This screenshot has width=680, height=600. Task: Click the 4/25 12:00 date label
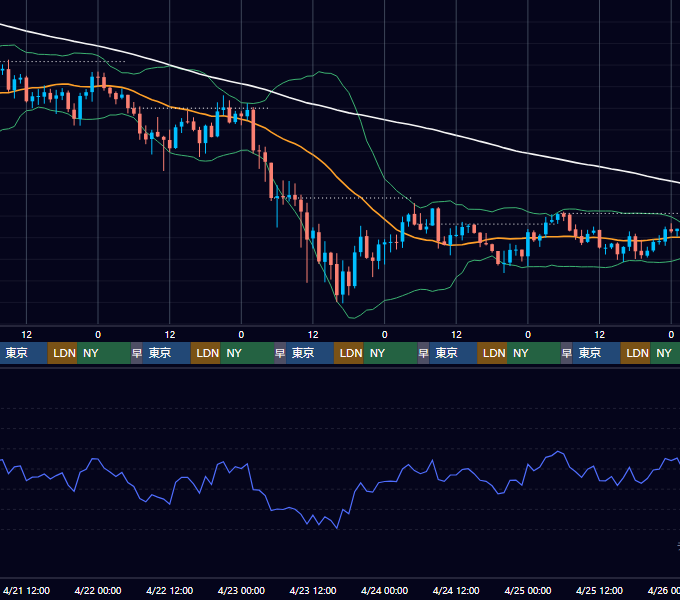coord(599,590)
